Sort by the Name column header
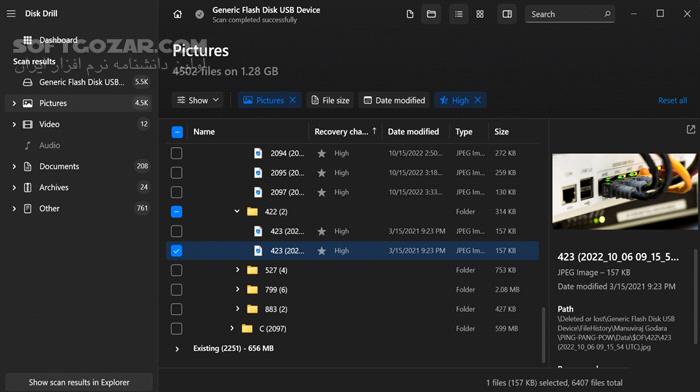Screen dimensions: 700x392 (204, 132)
